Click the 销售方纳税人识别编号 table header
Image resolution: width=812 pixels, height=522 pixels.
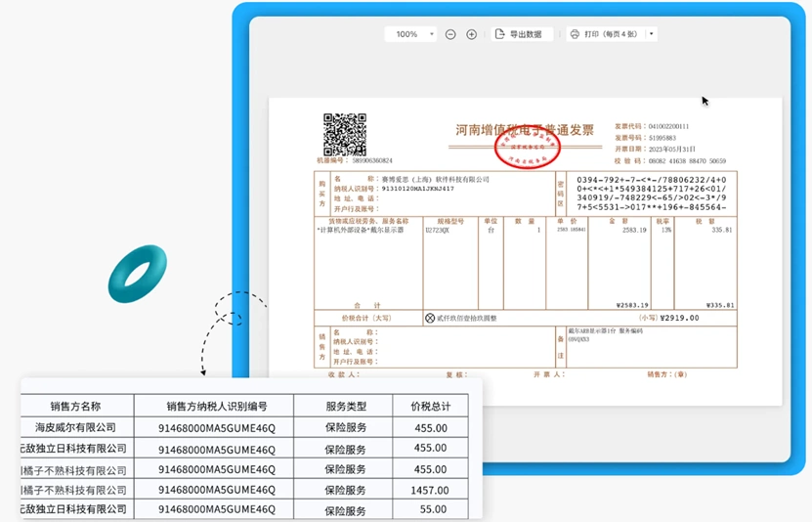217,406
